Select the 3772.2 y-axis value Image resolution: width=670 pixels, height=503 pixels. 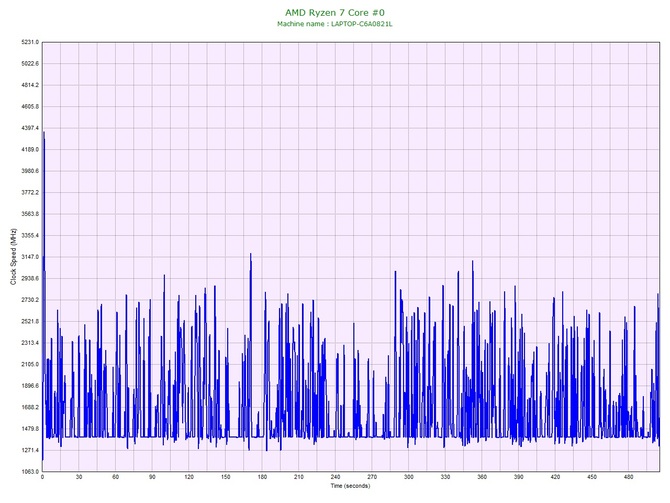pyautogui.click(x=30, y=192)
